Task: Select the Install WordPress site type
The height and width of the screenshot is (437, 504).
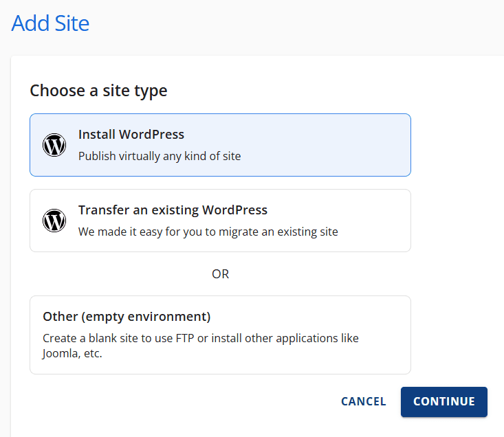Action: pos(220,145)
